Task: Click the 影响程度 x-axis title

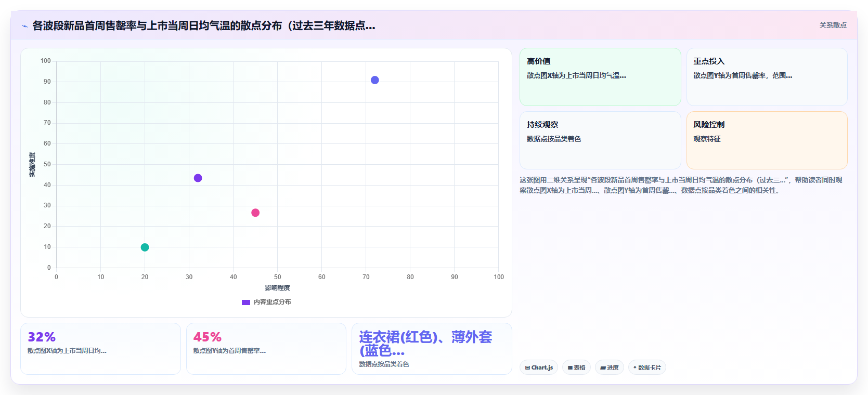Action: tap(277, 288)
